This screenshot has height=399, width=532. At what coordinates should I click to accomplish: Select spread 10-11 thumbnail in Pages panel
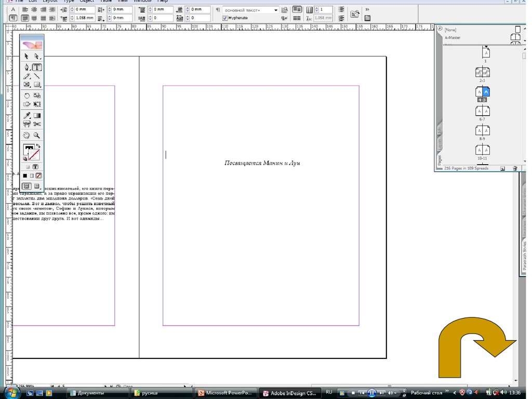pyautogui.click(x=482, y=150)
